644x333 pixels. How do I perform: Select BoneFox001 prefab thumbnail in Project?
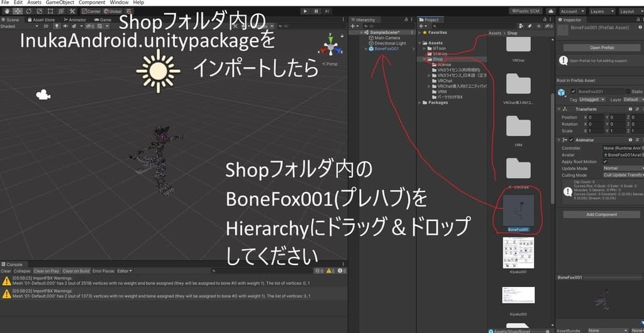coord(519,210)
